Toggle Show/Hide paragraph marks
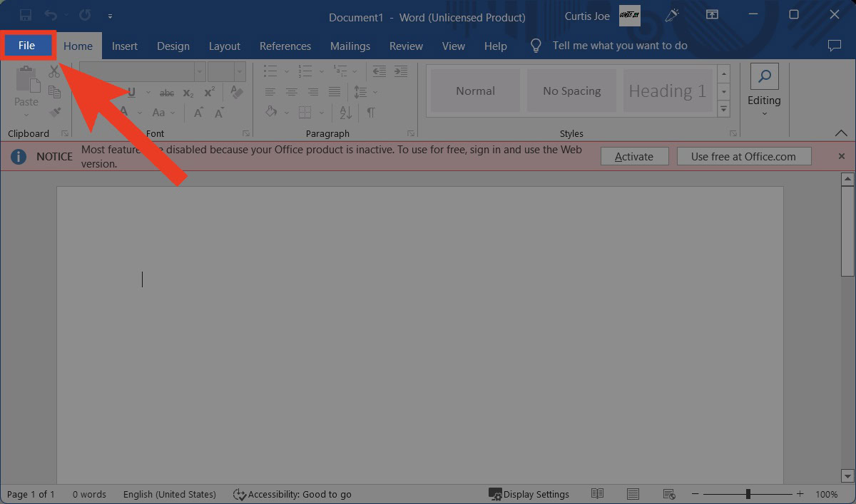Viewport: 856px width, 504px height. 371,113
